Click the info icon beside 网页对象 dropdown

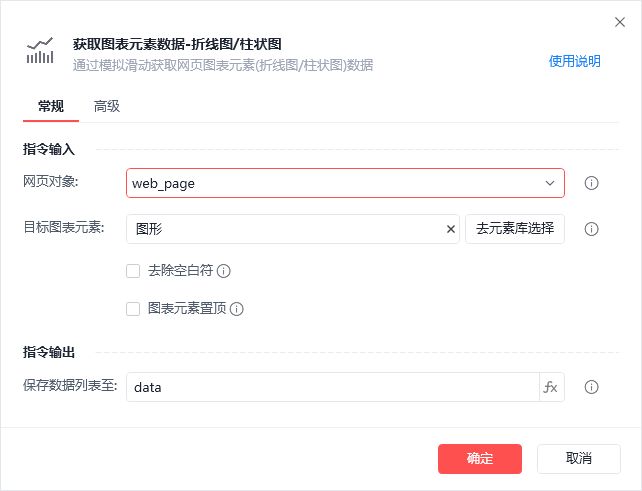591,183
